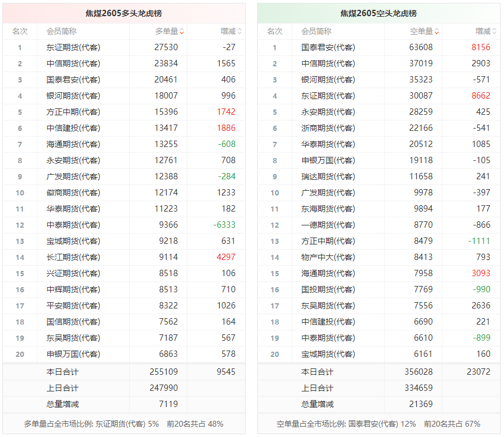Click 名次 header in the long table
Viewport: 504px width, 437px height.
(x=20, y=32)
